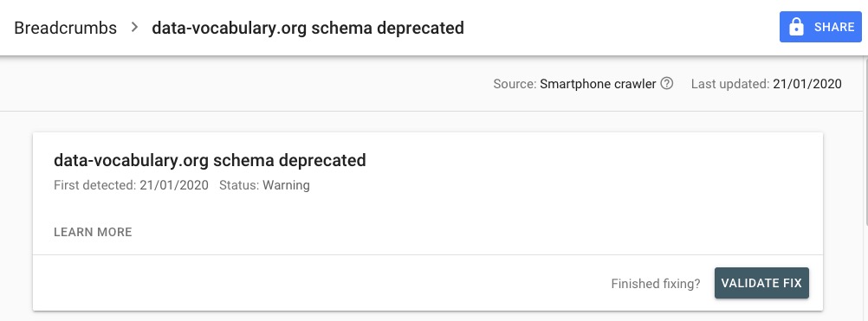Click the Status: Warning text
This screenshot has height=321, width=868.
(264, 185)
